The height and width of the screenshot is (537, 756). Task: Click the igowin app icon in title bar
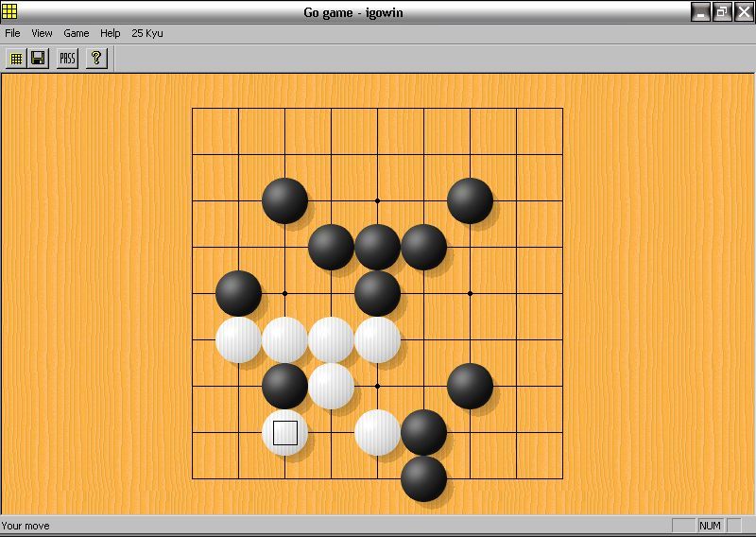pos(9,11)
